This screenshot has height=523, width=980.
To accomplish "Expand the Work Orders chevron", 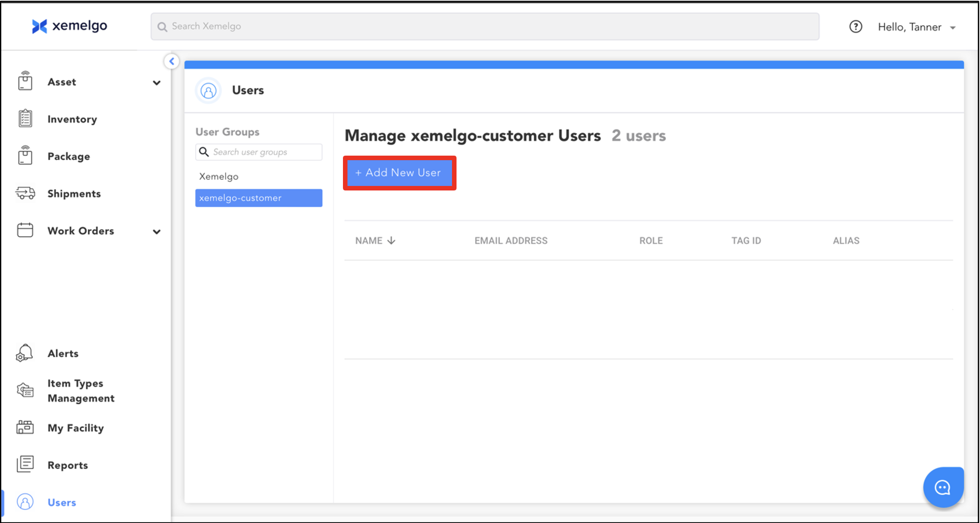I will [157, 232].
